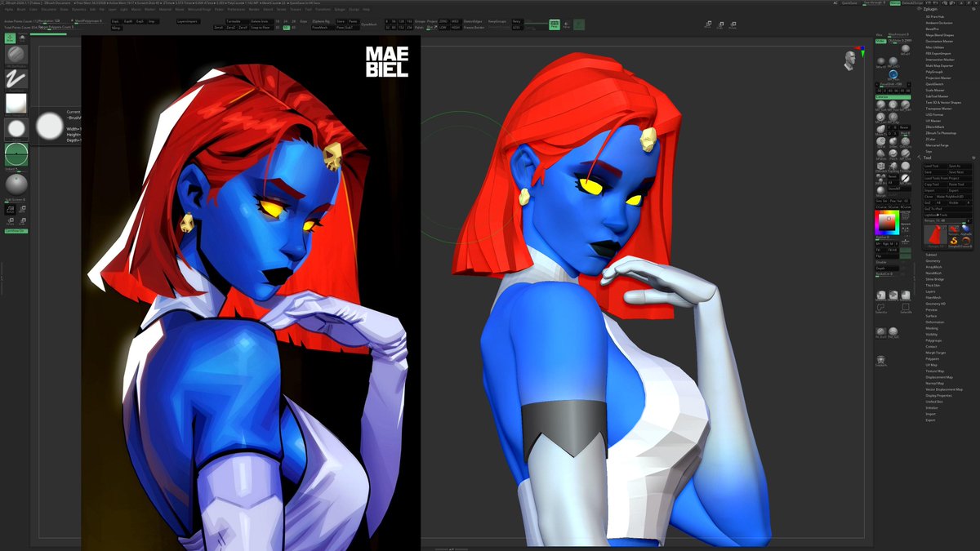Open the Brush menu
This screenshot has height=551, width=980.
tap(21, 10)
